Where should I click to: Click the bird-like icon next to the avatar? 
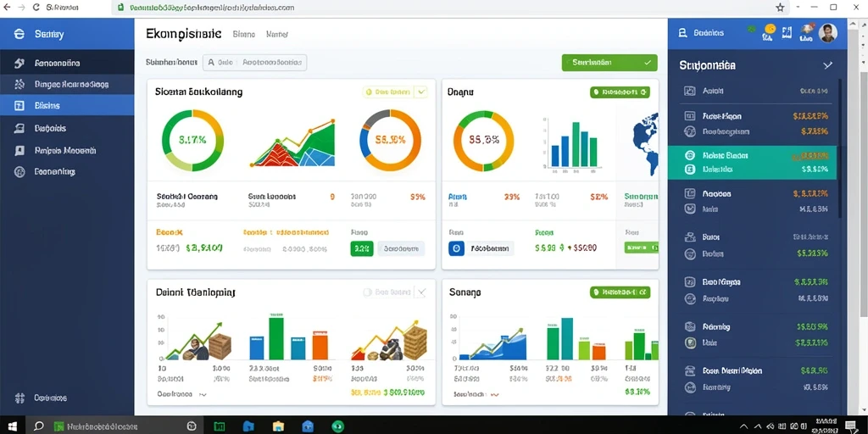(807, 31)
